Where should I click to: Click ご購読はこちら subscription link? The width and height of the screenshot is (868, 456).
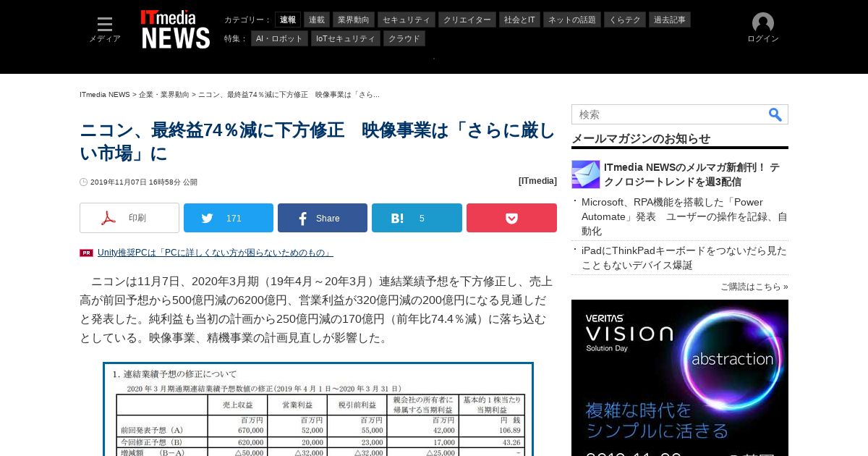click(x=754, y=287)
